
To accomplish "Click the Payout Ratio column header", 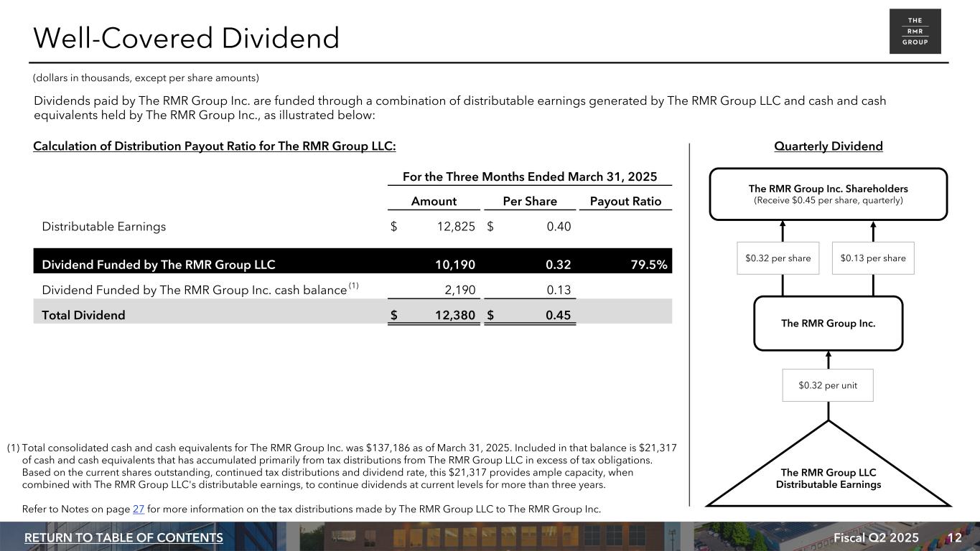I will click(625, 201).
